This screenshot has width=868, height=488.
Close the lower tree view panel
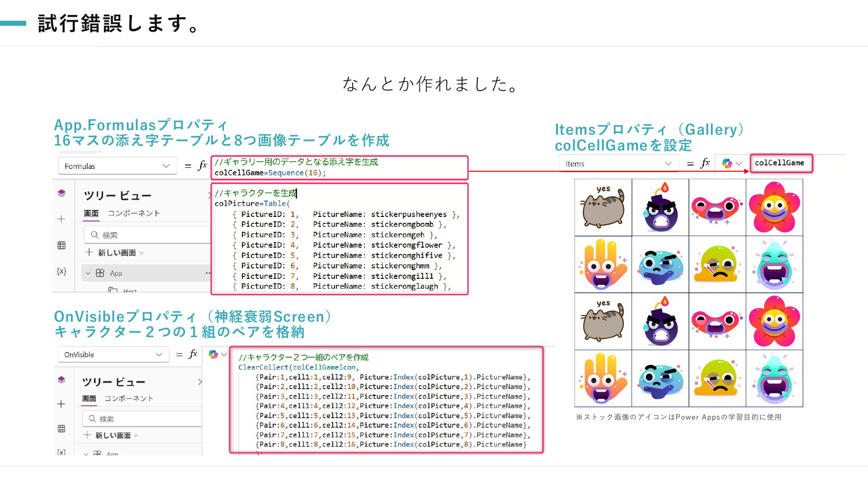200,382
